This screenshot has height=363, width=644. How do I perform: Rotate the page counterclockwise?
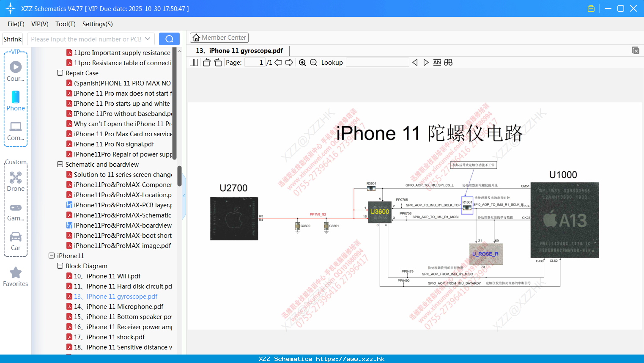point(206,63)
